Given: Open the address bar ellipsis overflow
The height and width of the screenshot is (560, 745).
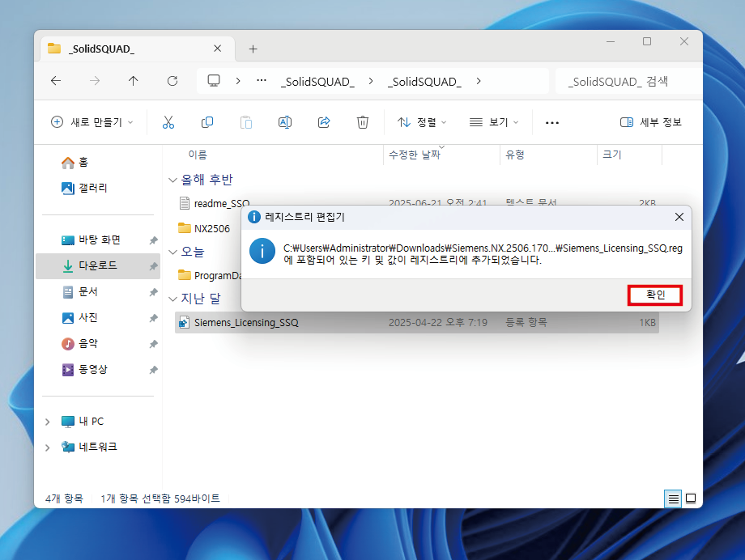Looking at the screenshot, I should click(x=262, y=81).
